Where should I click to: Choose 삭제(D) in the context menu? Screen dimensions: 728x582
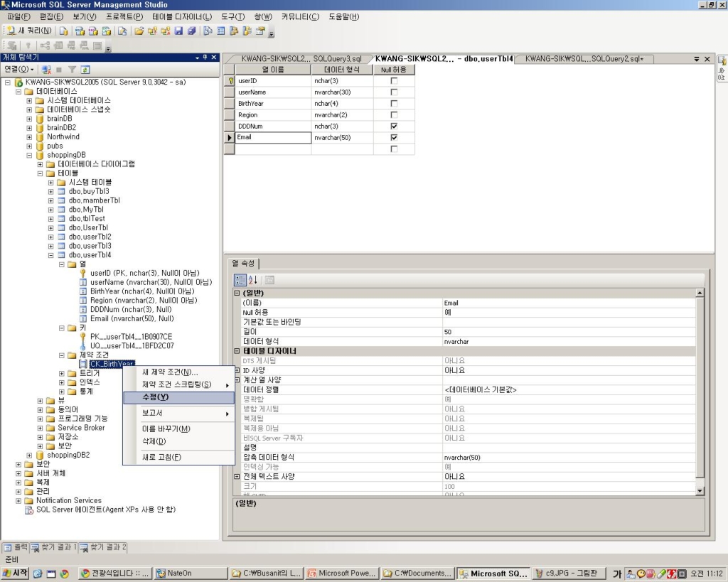click(178, 441)
